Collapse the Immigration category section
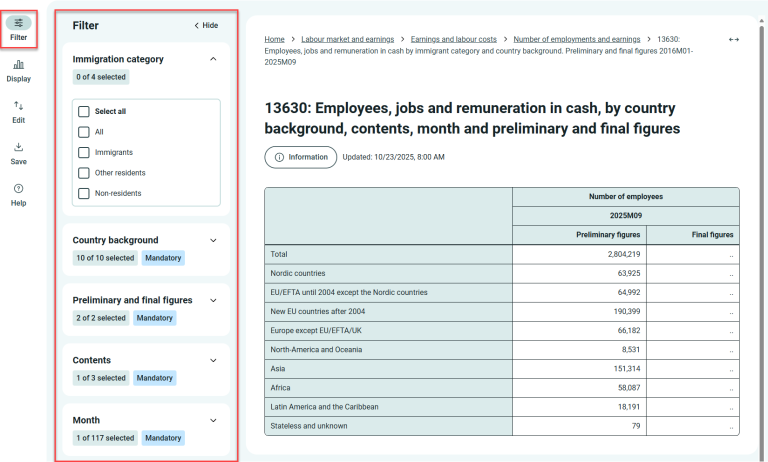This screenshot has width=768, height=462. point(213,59)
